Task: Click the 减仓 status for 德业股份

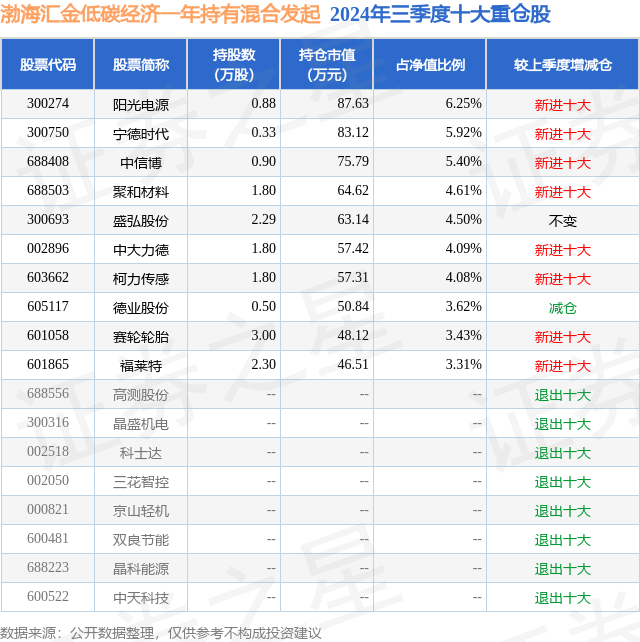Action: click(563, 308)
